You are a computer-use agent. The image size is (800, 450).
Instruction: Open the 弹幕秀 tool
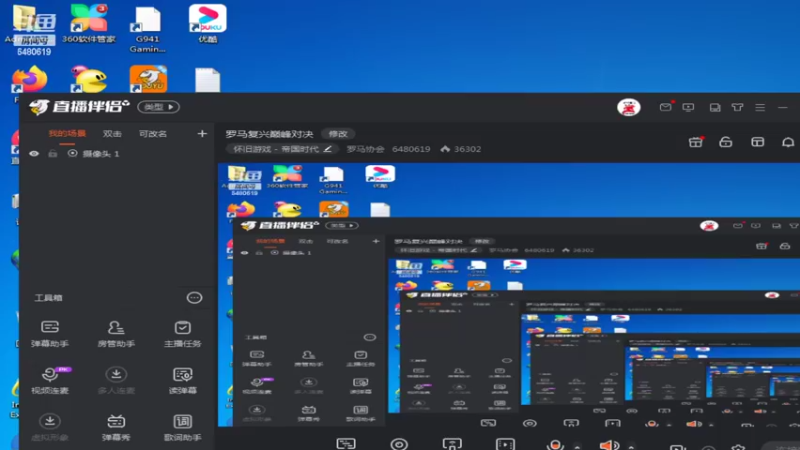[116, 428]
